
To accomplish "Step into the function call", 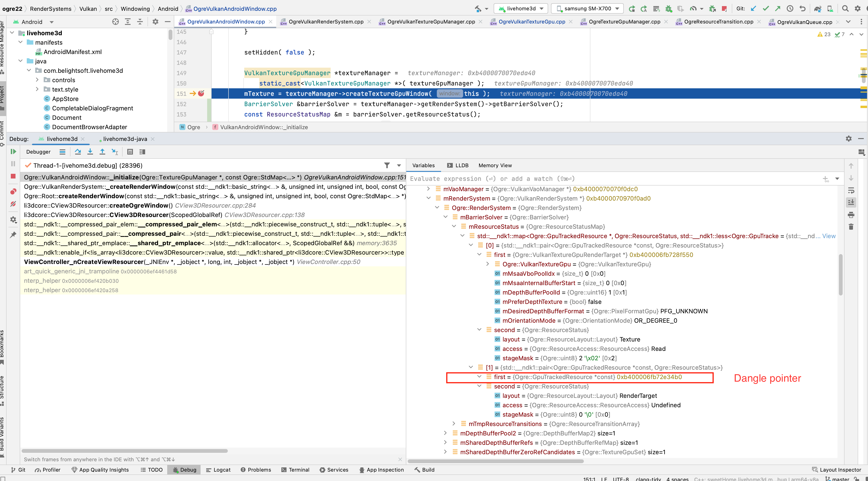I will click(90, 152).
